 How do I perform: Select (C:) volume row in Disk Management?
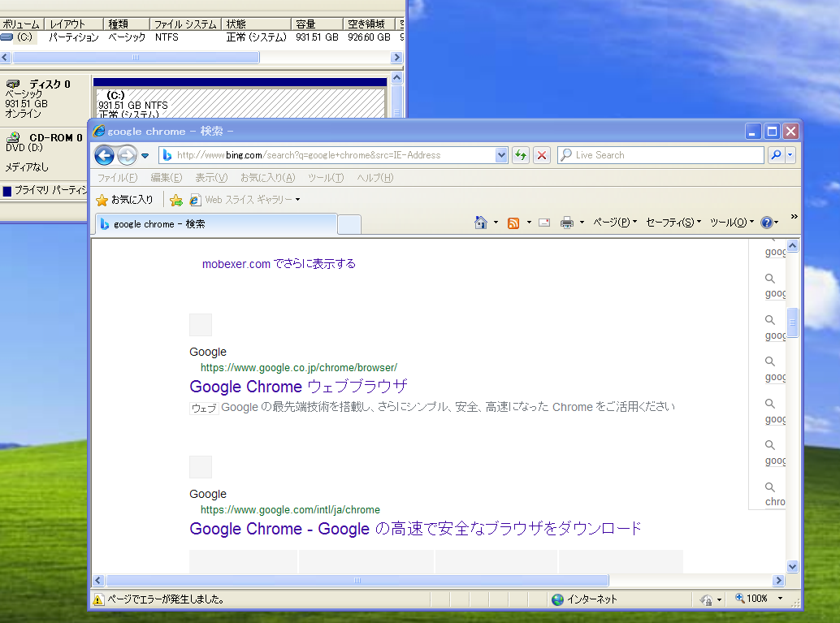202,37
